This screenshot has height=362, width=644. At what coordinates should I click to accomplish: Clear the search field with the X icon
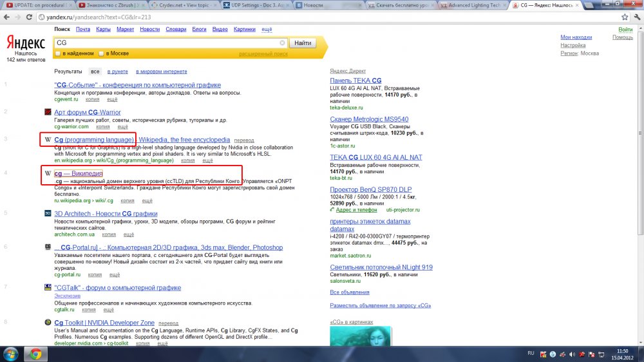[282, 43]
